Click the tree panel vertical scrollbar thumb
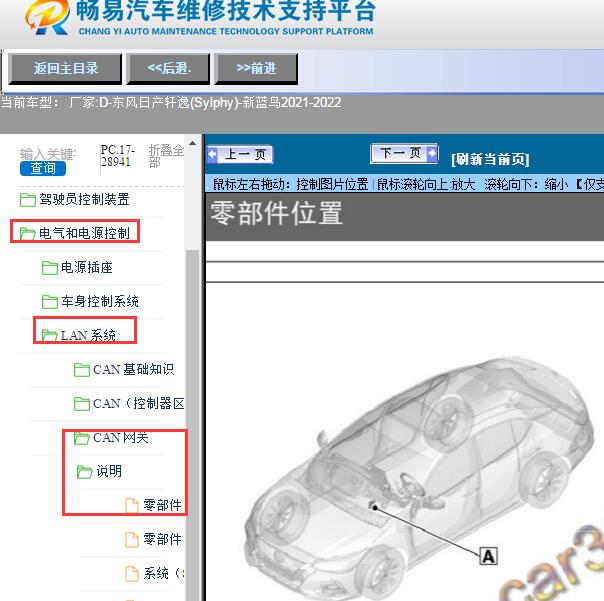 192,424
